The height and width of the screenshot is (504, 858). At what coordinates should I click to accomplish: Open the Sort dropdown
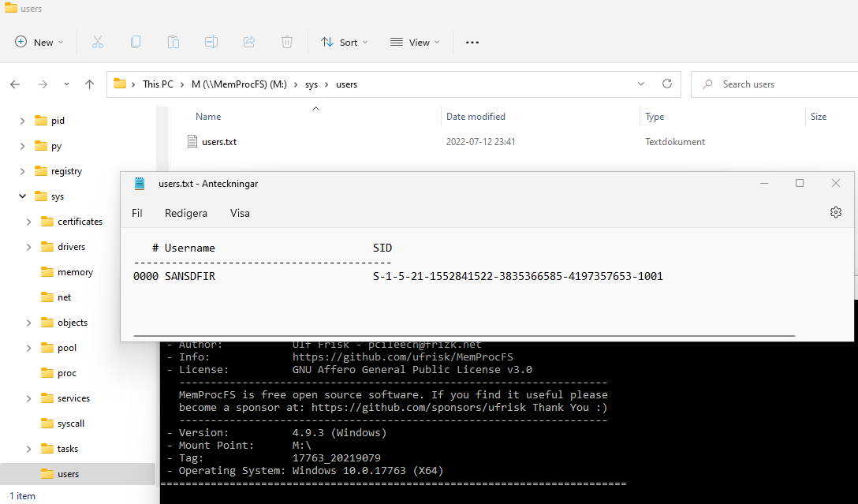[x=345, y=43]
